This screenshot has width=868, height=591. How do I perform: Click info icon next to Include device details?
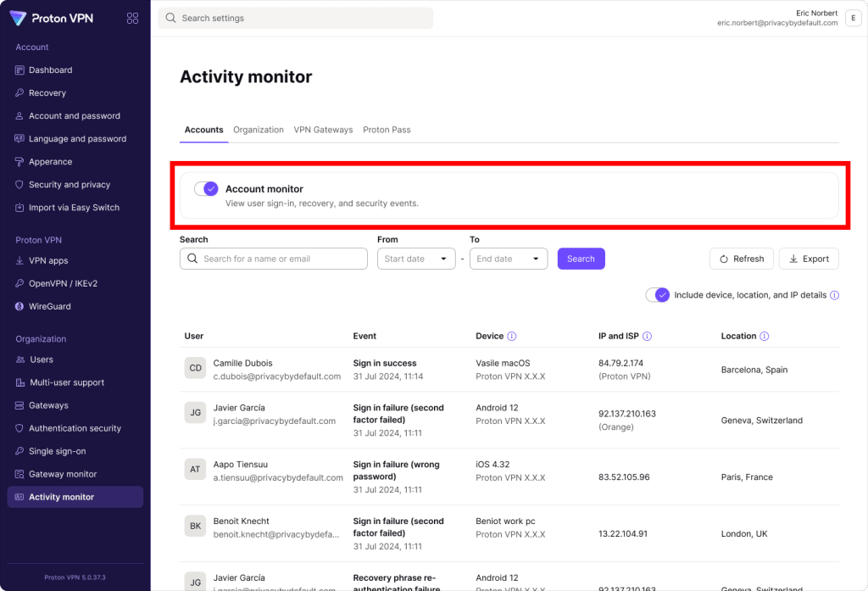coord(834,295)
